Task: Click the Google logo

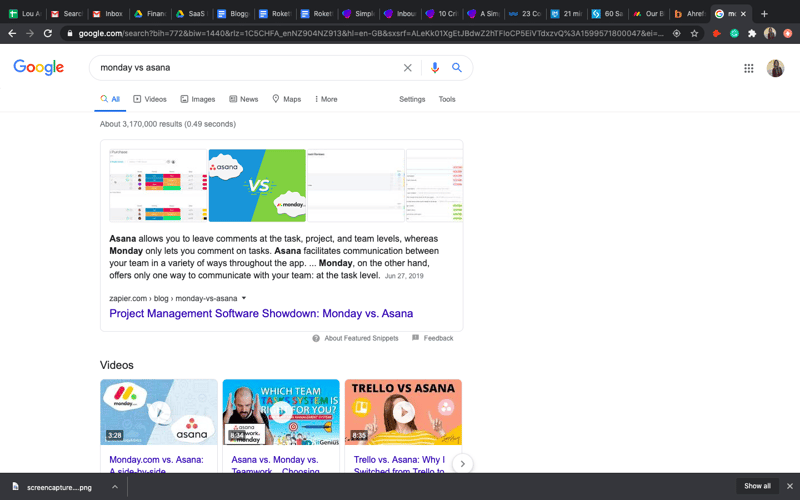Action: coord(39,67)
